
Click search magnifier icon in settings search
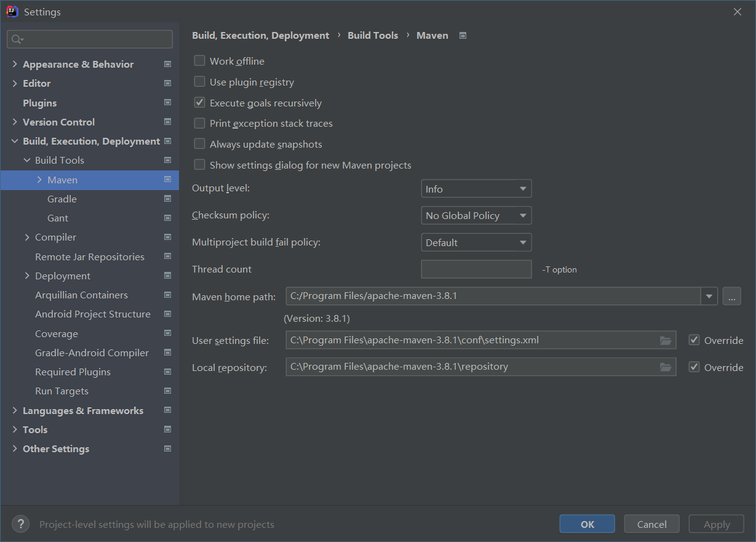point(17,39)
